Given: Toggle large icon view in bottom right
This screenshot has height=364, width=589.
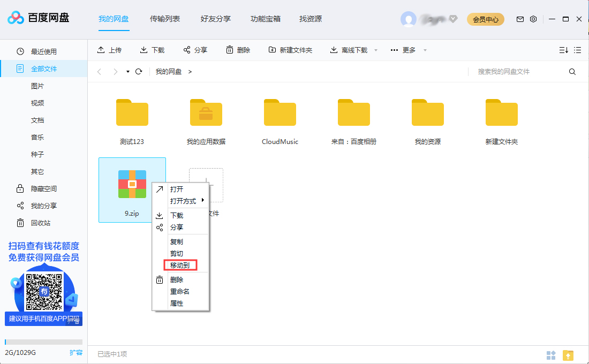Looking at the screenshot, I should 551,355.
